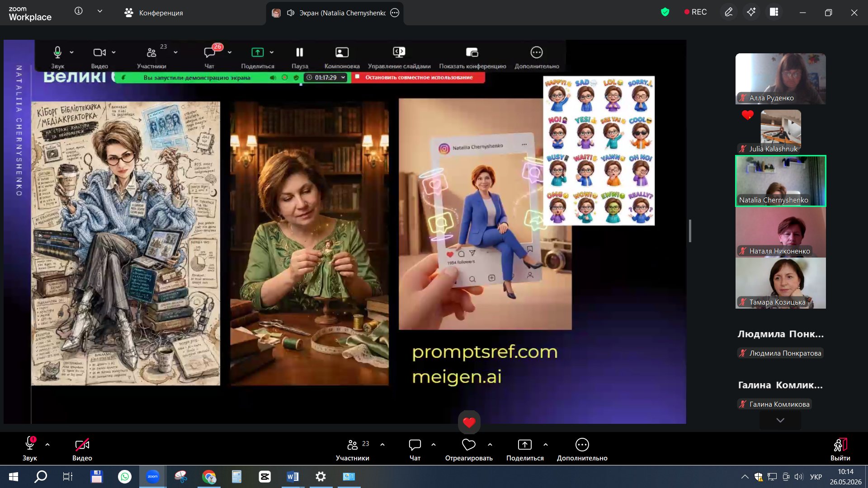Open the Участники list

click(x=353, y=450)
